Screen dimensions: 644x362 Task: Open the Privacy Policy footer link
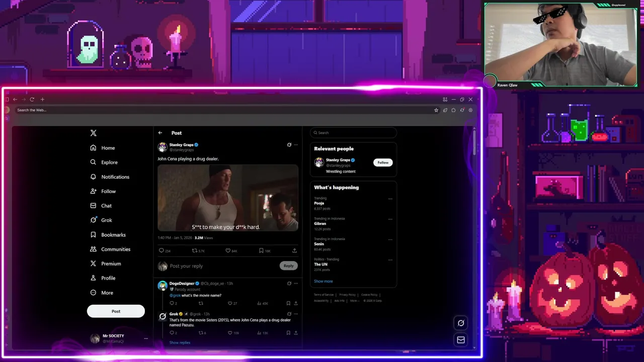(347, 295)
